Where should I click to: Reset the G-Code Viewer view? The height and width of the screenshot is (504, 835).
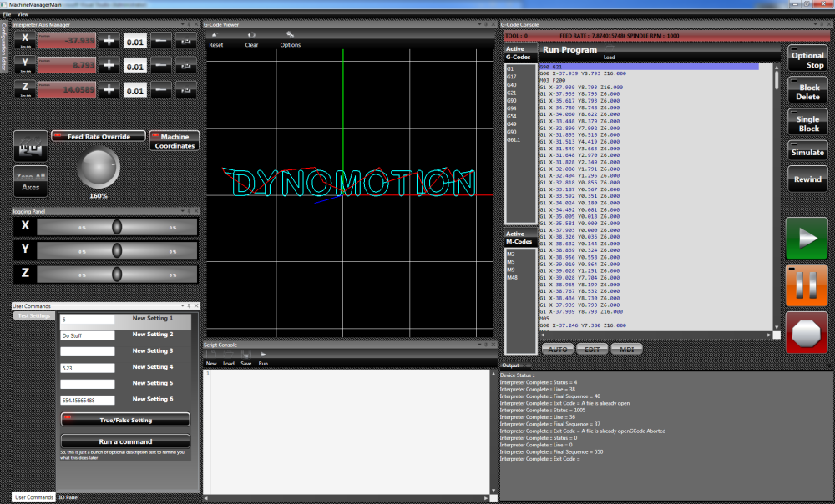click(x=215, y=40)
